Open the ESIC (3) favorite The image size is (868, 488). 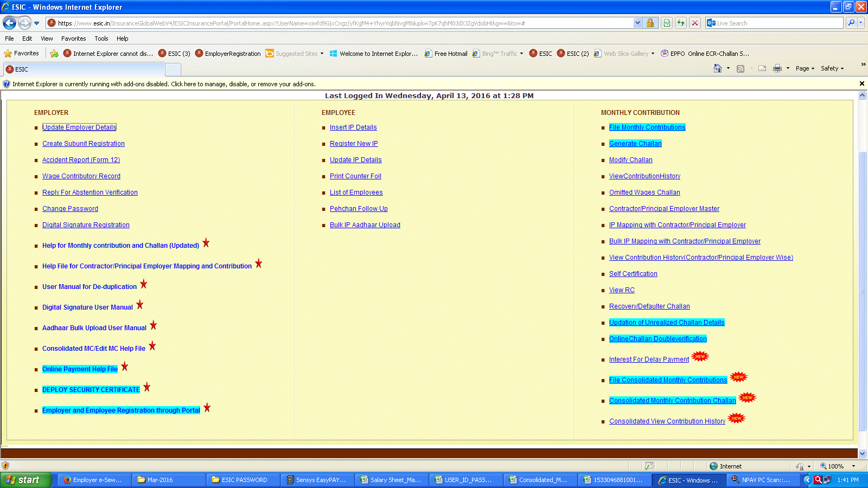pyautogui.click(x=174, y=53)
